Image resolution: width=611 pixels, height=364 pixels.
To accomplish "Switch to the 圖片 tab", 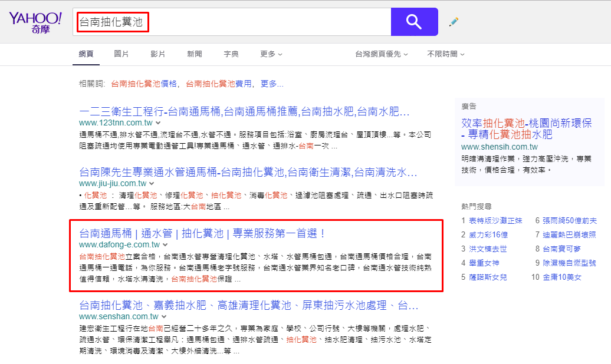I will pyautogui.click(x=121, y=54).
